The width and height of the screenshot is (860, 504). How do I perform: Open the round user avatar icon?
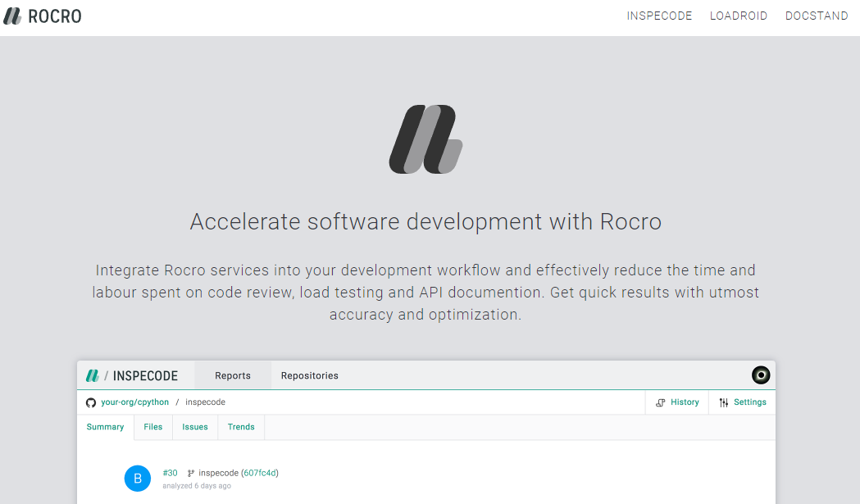click(x=761, y=375)
